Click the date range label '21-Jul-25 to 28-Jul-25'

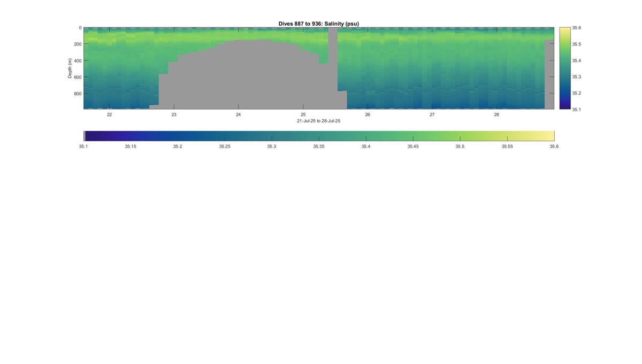pos(319,121)
